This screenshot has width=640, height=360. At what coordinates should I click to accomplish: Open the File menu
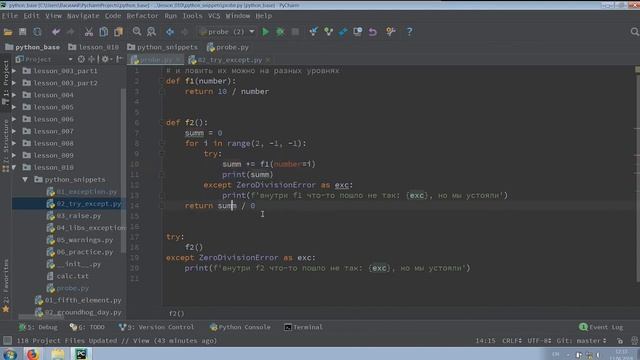[x=10, y=16]
